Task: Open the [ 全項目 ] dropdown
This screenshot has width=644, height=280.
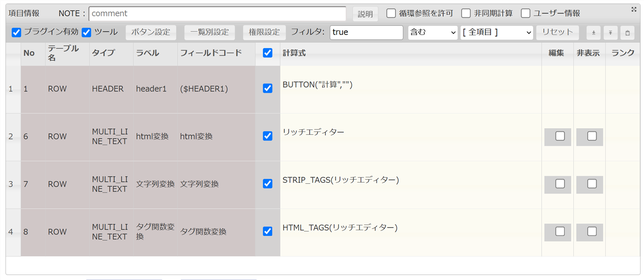Action: pyautogui.click(x=497, y=33)
